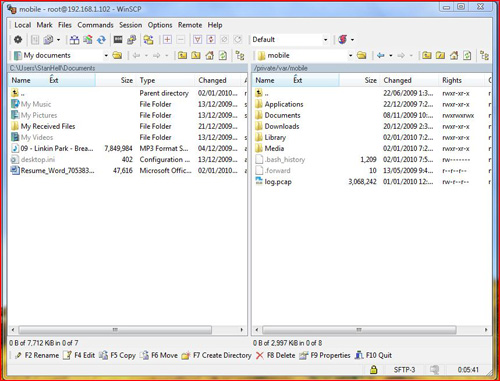This screenshot has width=500, height=381.
Task: Open Preferences via the gear icon
Action: tap(18, 40)
